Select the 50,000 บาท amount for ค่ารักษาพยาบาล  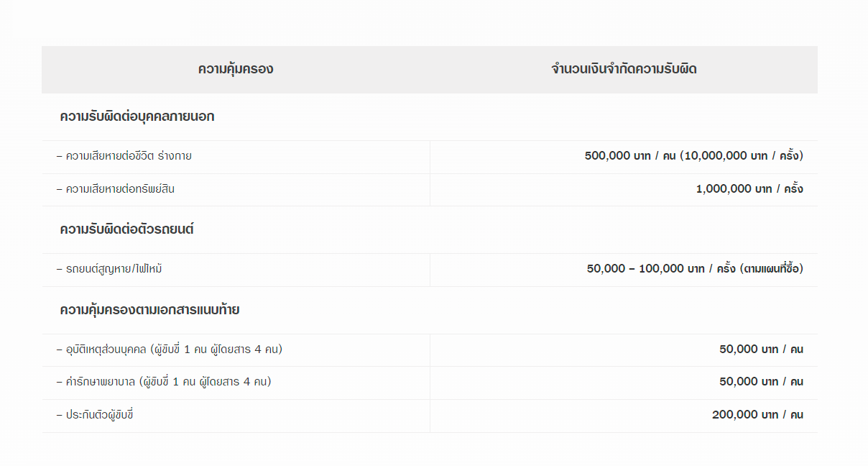click(x=749, y=382)
